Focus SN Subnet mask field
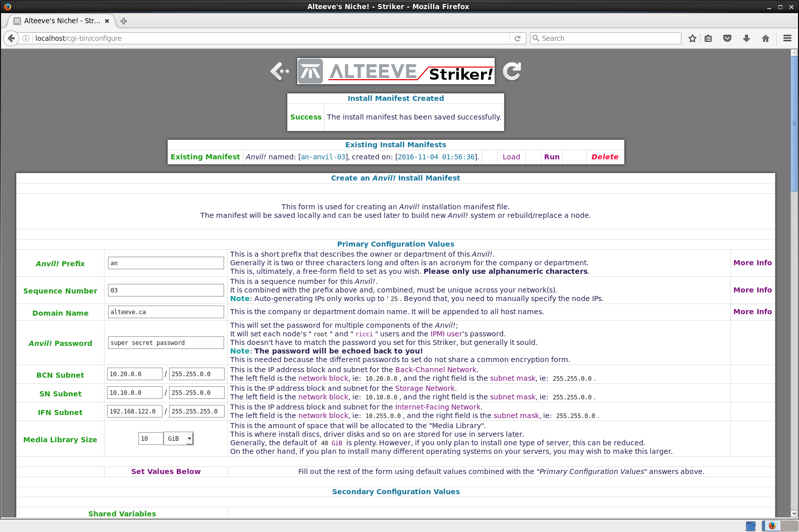The image size is (799, 532). (197, 393)
